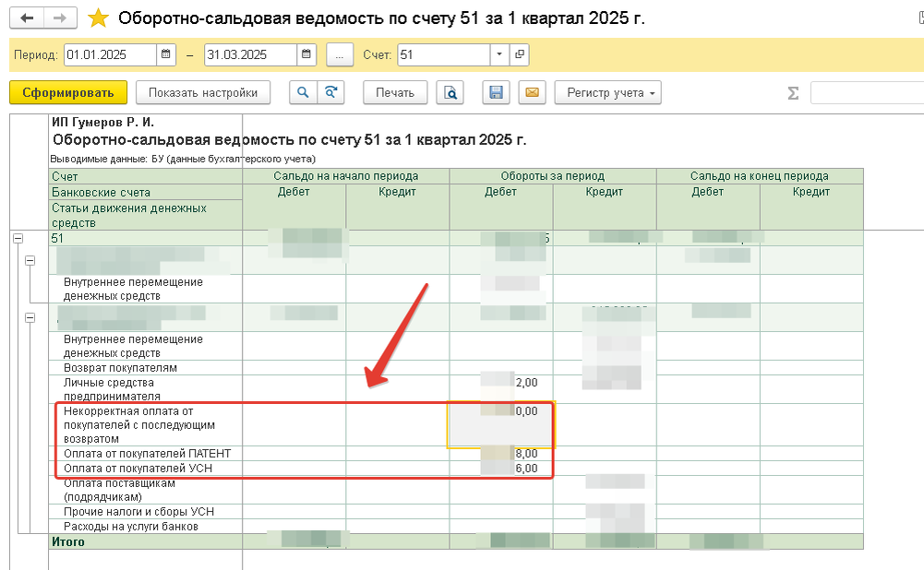The width and height of the screenshot is (924, 570).
Task: Collapse the first bank account group
Action: (x=30, y=260)
